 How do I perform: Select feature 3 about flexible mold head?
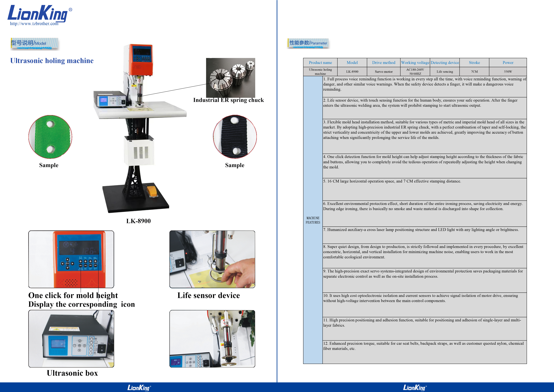pyautogui.click(x=425, y=136)
